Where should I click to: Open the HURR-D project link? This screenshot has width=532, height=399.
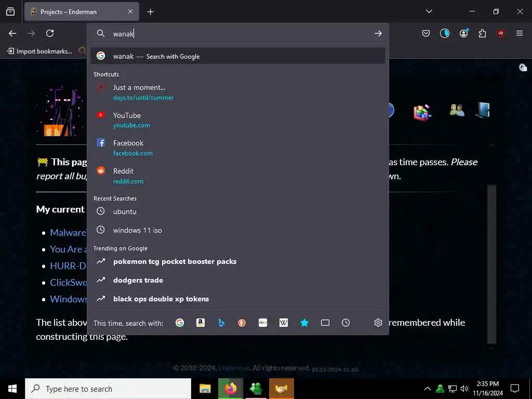click(68, 266)
